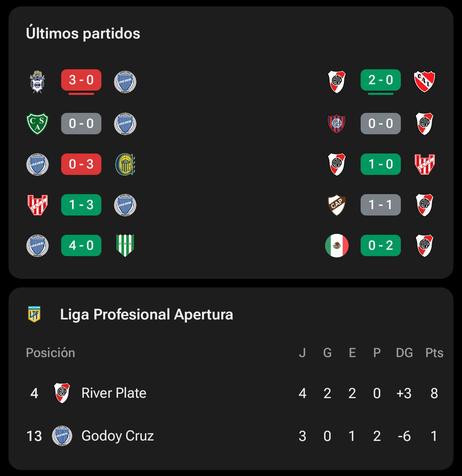The width and height of the screenshot is (462, 476).
Task: Select the Mexico flag team icon
Action: coord(337,245)
